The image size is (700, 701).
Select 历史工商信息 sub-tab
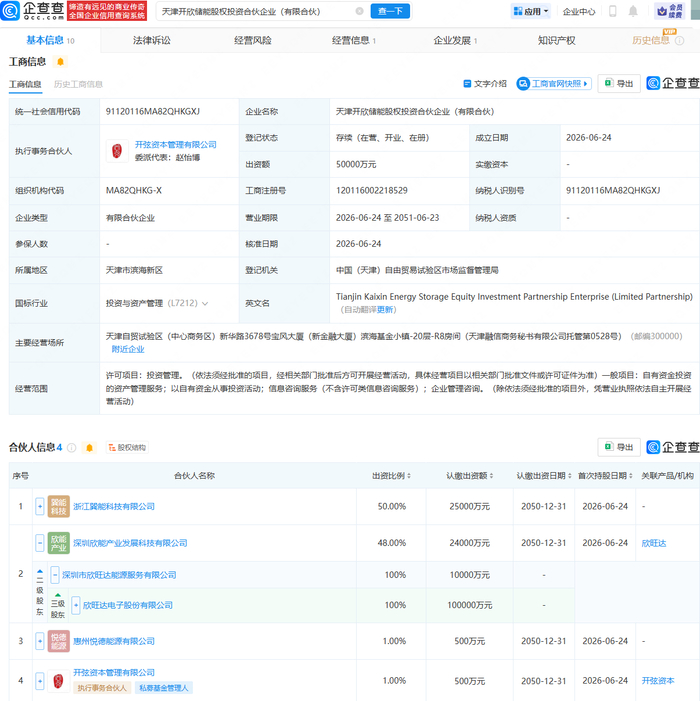pos(78,84)
